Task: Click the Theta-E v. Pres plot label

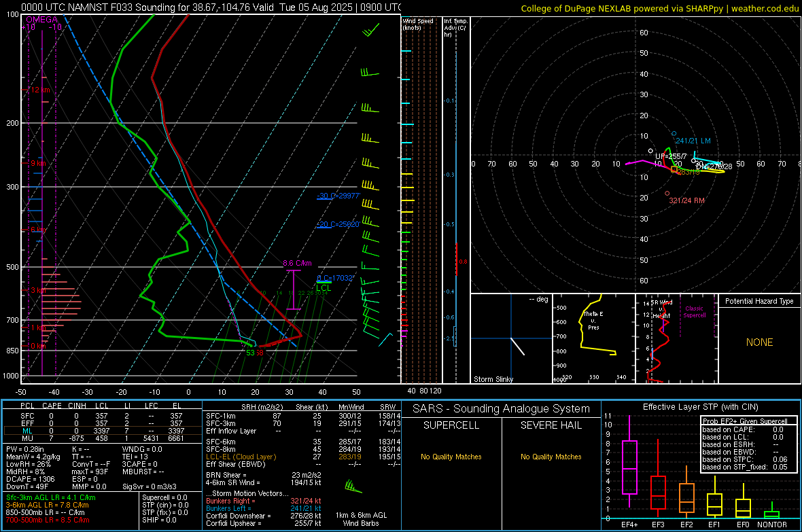Action: 593,320
